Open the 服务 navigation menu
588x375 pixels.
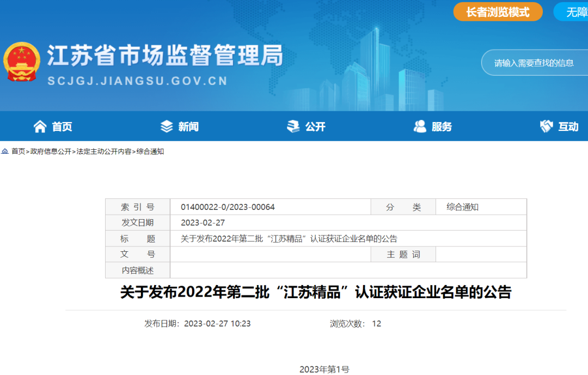(442, 126)
